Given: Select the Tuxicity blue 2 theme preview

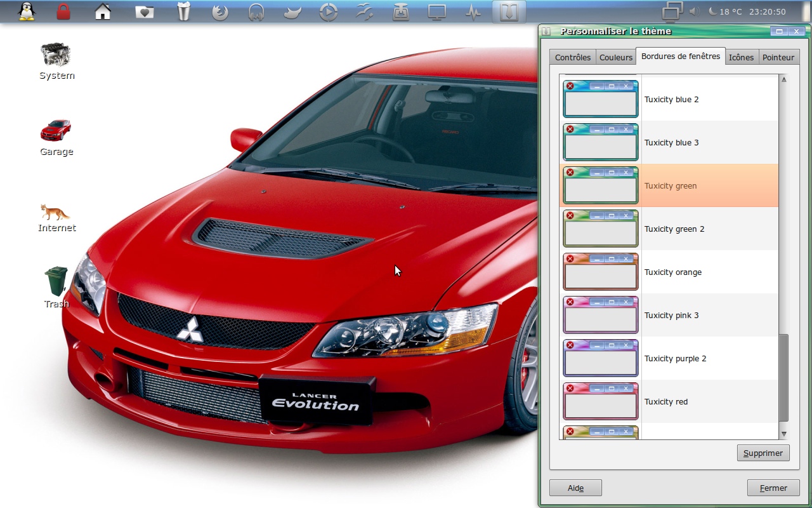Looking at the screenshot, I should [x=601, y=99].
